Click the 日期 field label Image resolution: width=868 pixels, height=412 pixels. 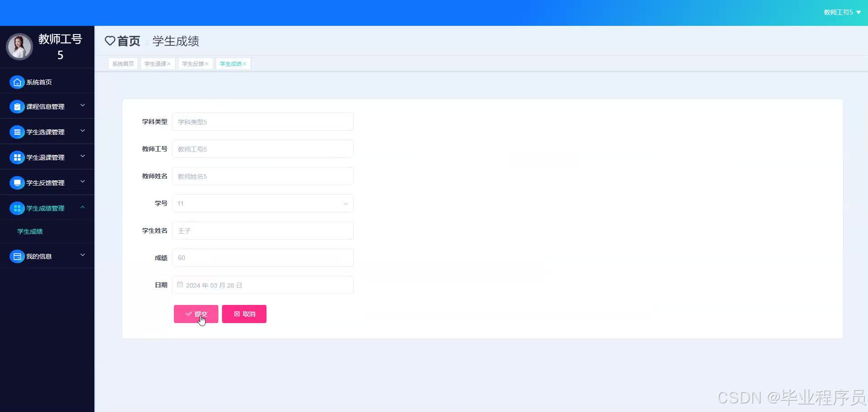[161, 285]
